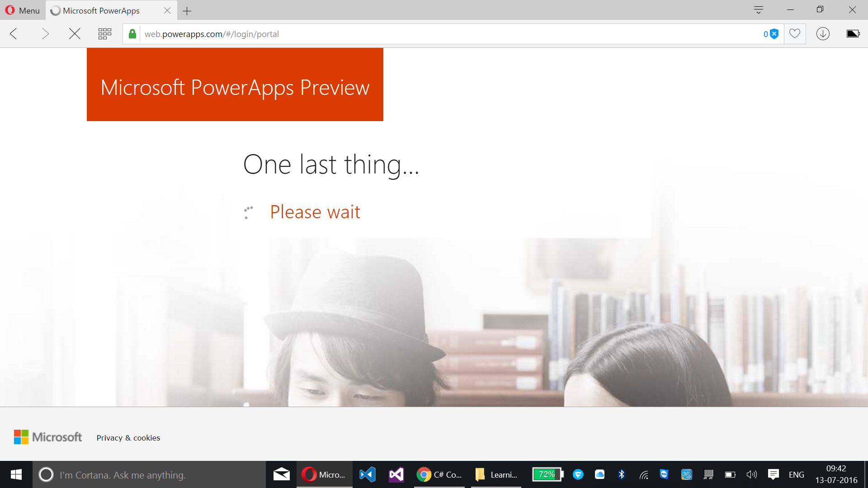
Task: Open a new tab with plus button
Action: [x=187, y=11]
